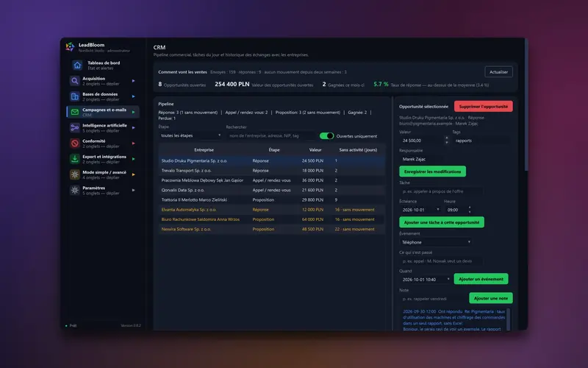The width and height of the screenshot is (588, 368).
Task: Click the Heure field stepper arrows
Action: [470, 210]
